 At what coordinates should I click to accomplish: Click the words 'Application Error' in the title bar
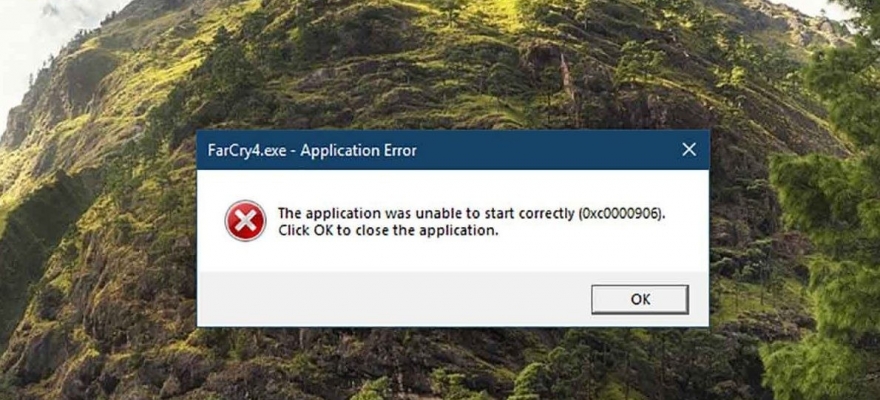pyautogui.click(x=358, y=150)
